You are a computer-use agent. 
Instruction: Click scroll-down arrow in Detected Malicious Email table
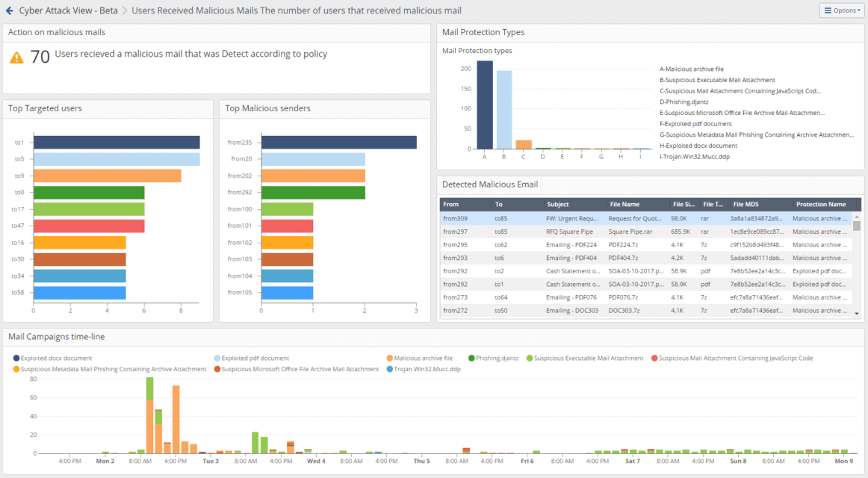pos(857,314)
